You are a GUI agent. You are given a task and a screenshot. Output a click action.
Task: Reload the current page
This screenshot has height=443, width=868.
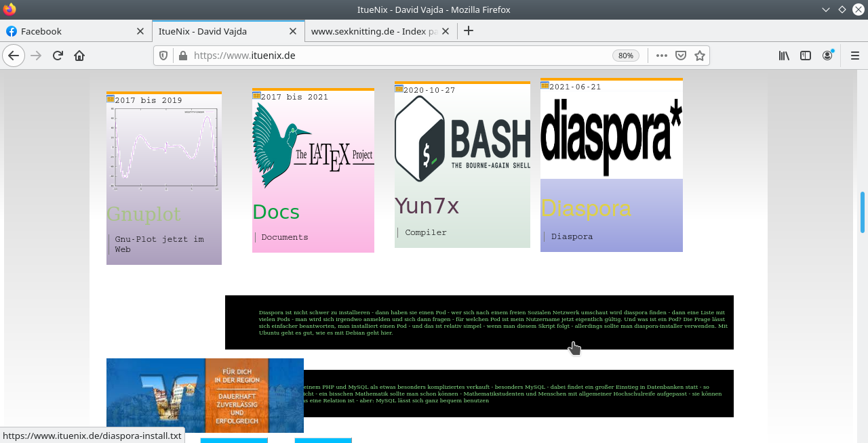pyautogui.click(x=57, y=56)
